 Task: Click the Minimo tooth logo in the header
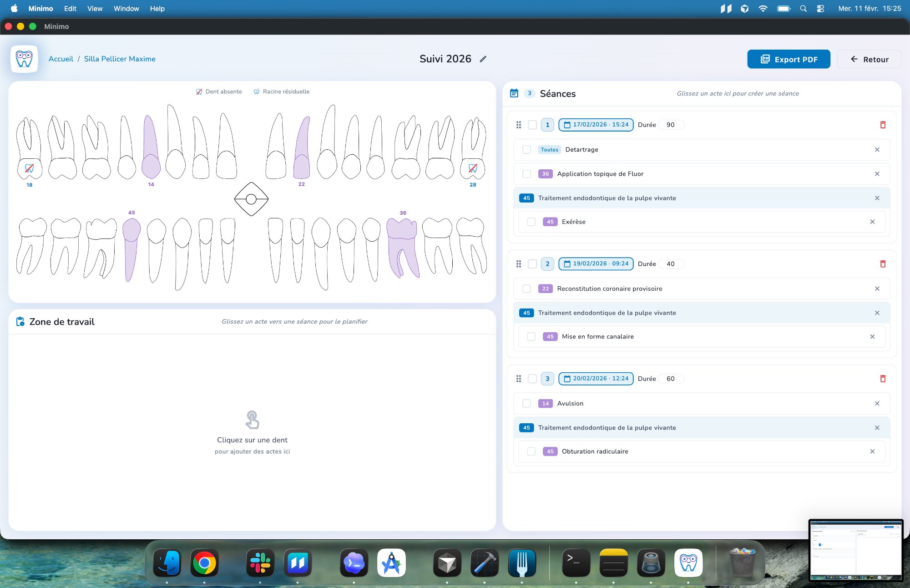(24, 59)
